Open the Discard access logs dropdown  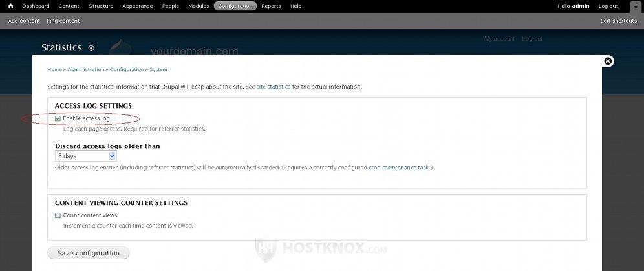pyautogui.click(x=86, y=156)
